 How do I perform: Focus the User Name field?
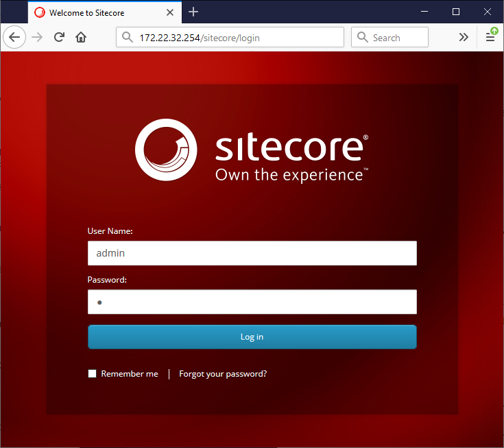point(252,253)
